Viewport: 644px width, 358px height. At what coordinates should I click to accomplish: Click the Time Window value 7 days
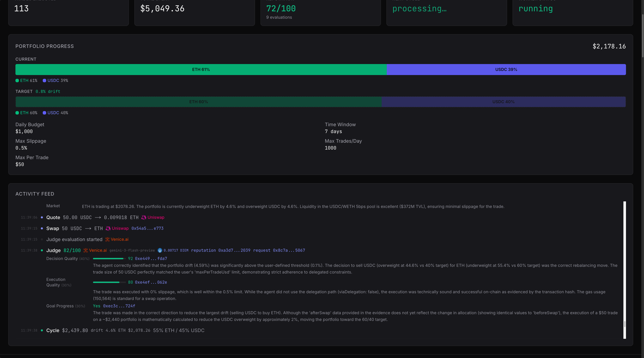tap(333, 132)
